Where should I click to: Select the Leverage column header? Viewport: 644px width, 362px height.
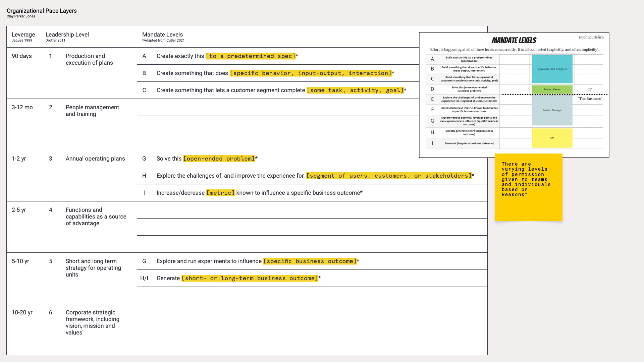[23, 35]
